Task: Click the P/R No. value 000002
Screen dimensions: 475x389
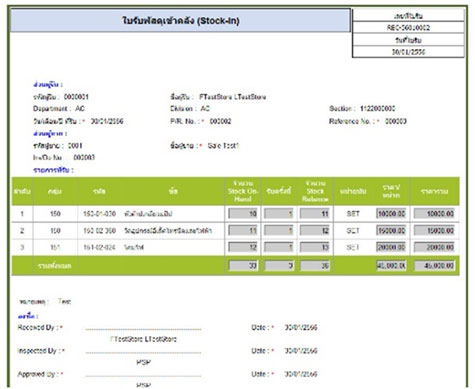Action: [220, 121]
